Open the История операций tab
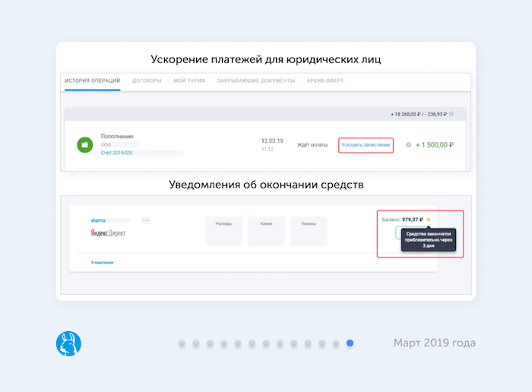 tap(92, 81)
